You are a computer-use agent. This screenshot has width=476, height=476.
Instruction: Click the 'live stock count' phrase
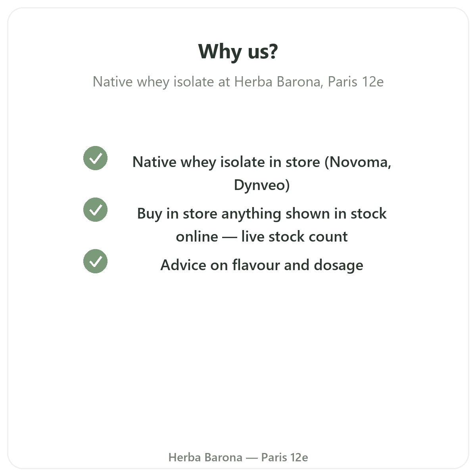[x=294, y=236]
